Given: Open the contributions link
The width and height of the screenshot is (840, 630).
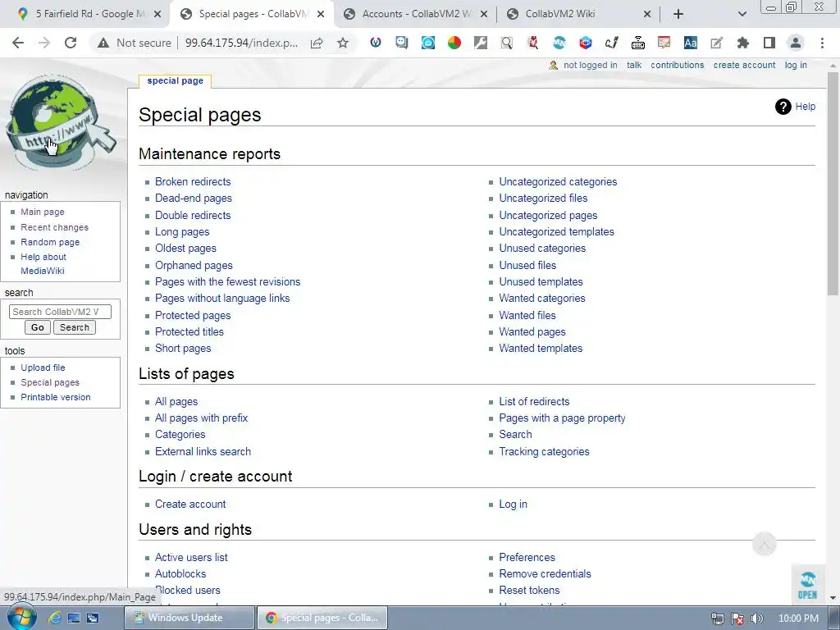Looking at the screenshot, I should point(677,65).
